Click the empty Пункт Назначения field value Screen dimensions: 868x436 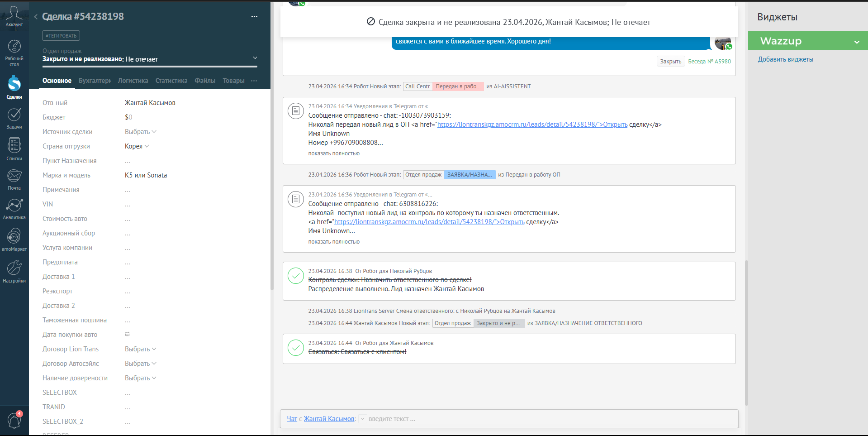[128, 161]
